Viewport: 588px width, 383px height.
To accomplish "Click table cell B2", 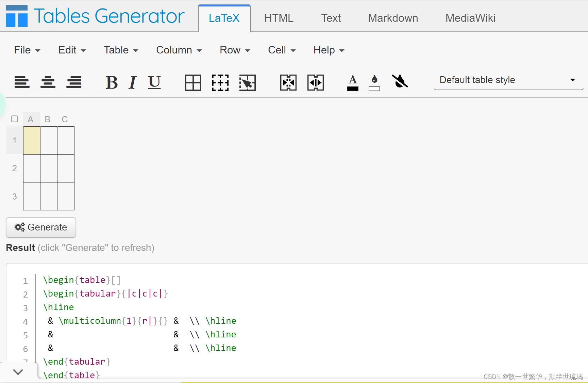I will click(49, 168).
